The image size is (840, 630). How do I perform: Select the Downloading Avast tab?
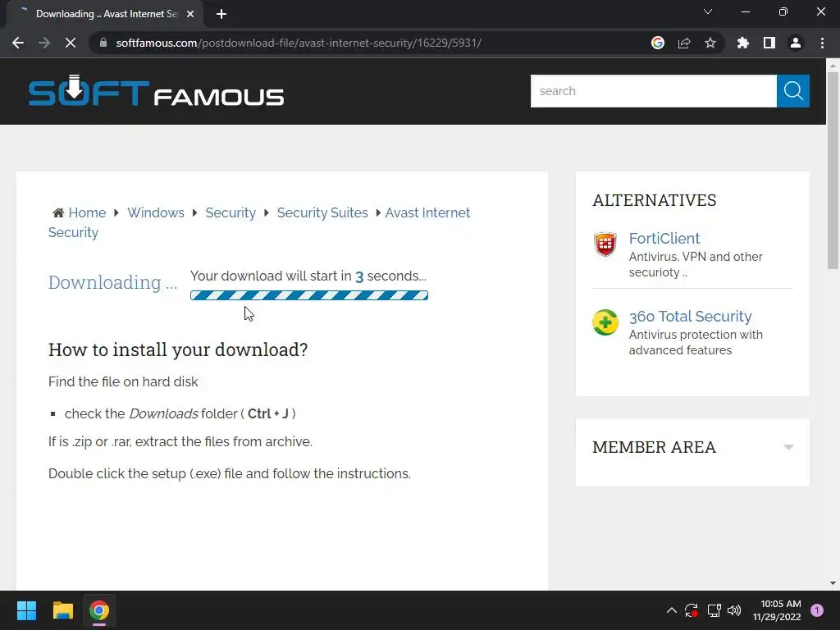106,14
